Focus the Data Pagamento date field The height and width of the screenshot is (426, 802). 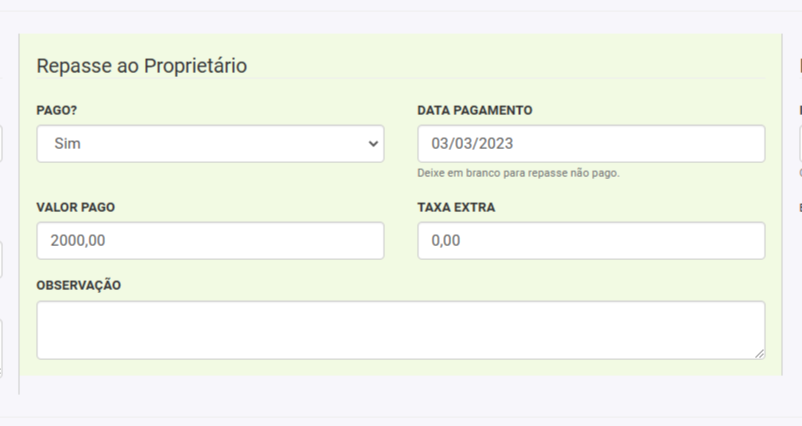point(590,144)
